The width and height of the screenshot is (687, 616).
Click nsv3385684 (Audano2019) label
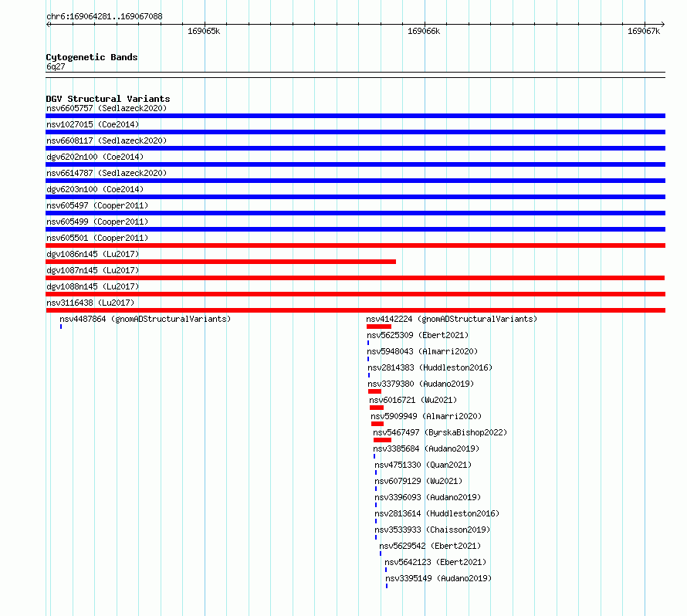426,448
